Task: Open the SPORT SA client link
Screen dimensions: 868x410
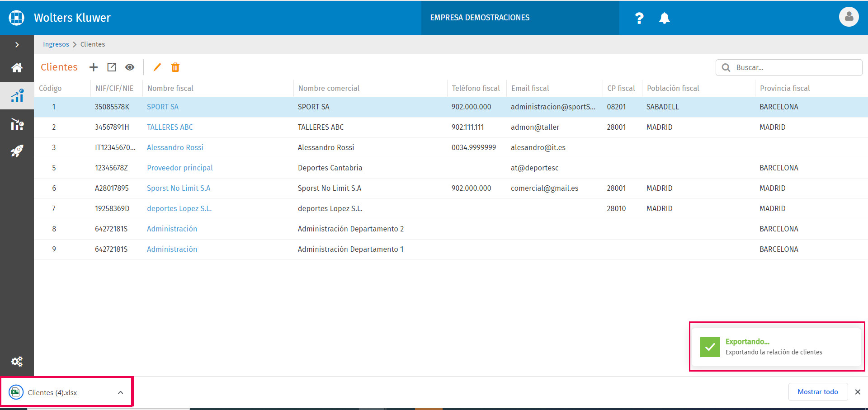Action: point(163,107)
